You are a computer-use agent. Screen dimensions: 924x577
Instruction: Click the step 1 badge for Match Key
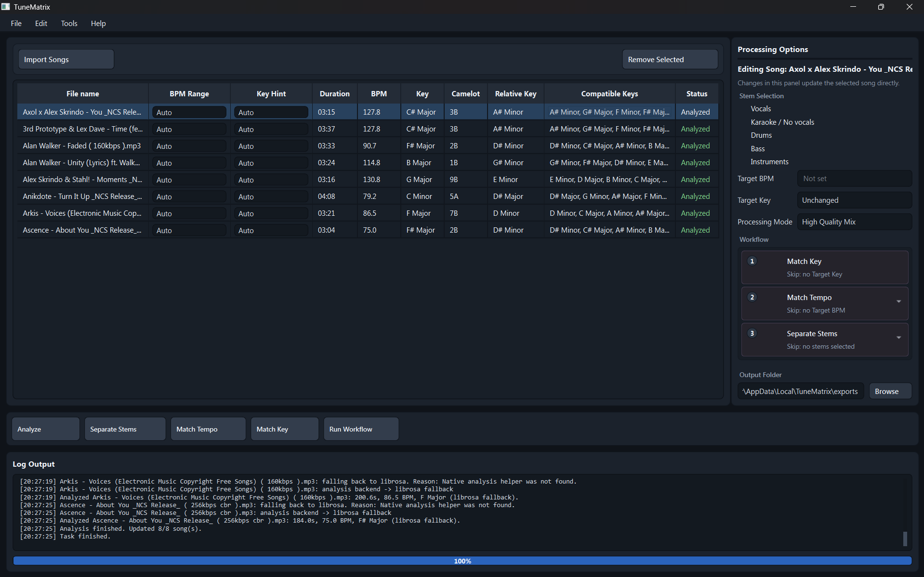click(x=752, y=261)
